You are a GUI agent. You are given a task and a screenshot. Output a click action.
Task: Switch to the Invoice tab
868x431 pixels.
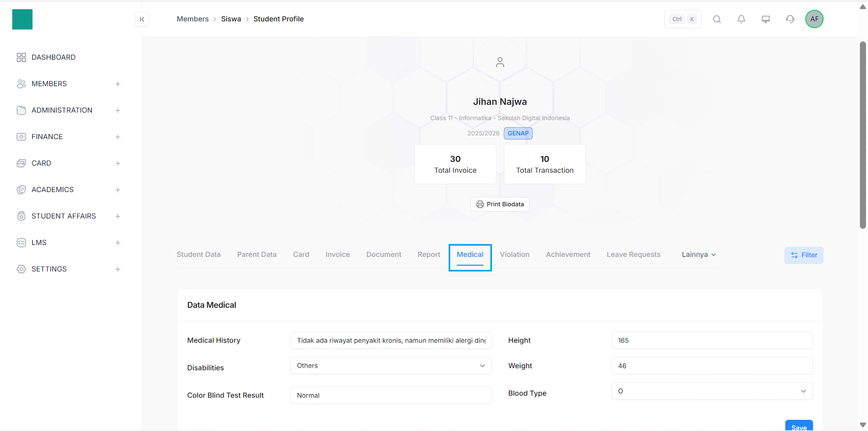337,255
